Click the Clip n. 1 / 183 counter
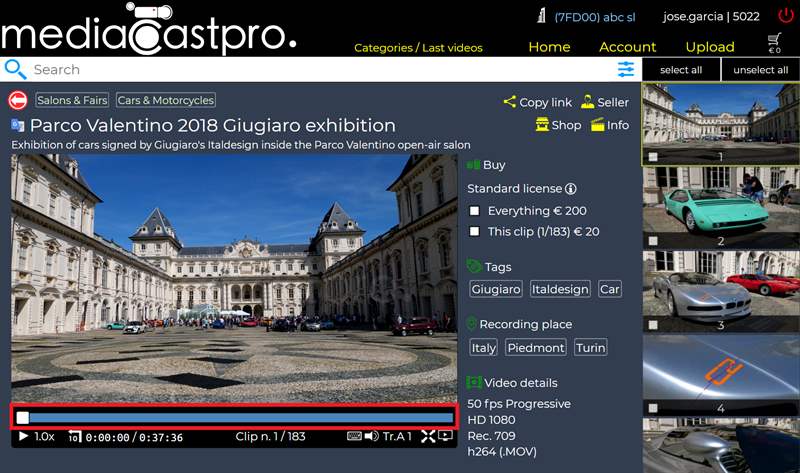The image size is (800, 473). point(270,436)
